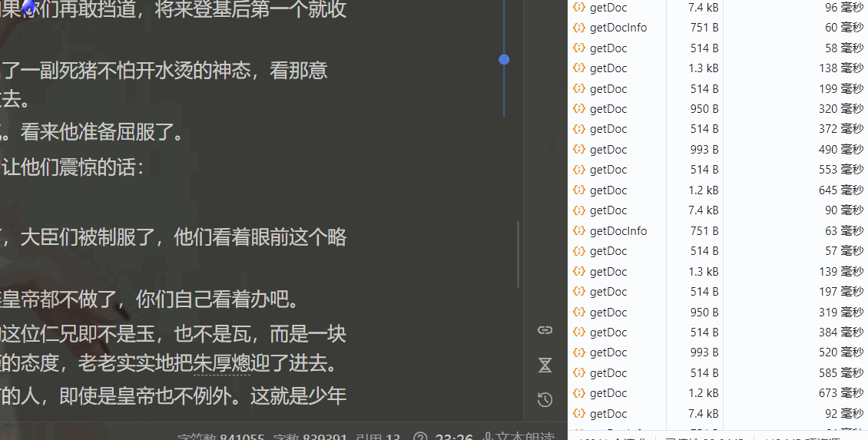Screen dimensions: 868x440
Task: Click the 引用 13 status bar entry
Action: coord(378,437)
